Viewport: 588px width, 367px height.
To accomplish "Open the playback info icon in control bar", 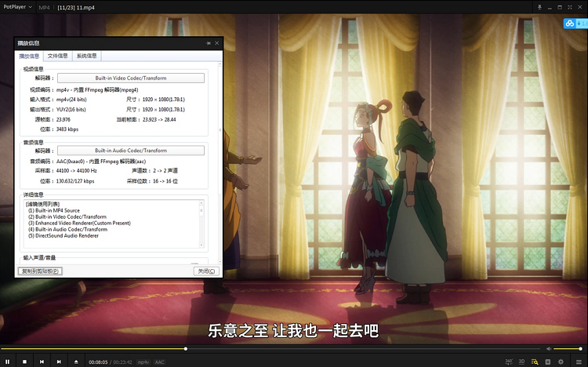I will pyautogui.click(x=535, y=362).
